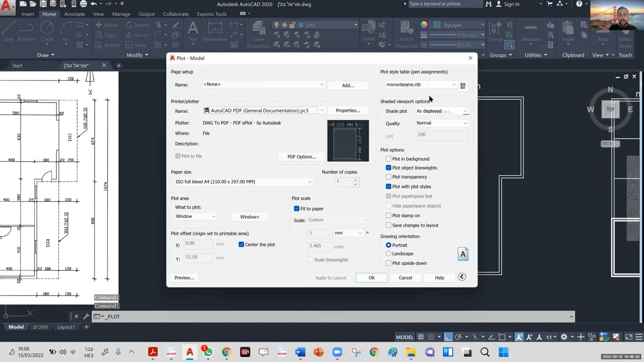
Task: Click the Word icon in taskbar
Action: 300,352
